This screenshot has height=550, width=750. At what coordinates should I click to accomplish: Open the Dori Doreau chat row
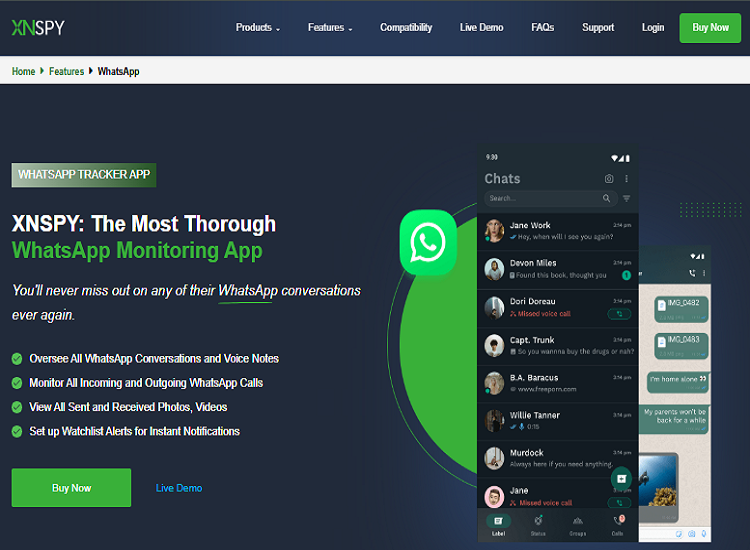click(558, 308)
